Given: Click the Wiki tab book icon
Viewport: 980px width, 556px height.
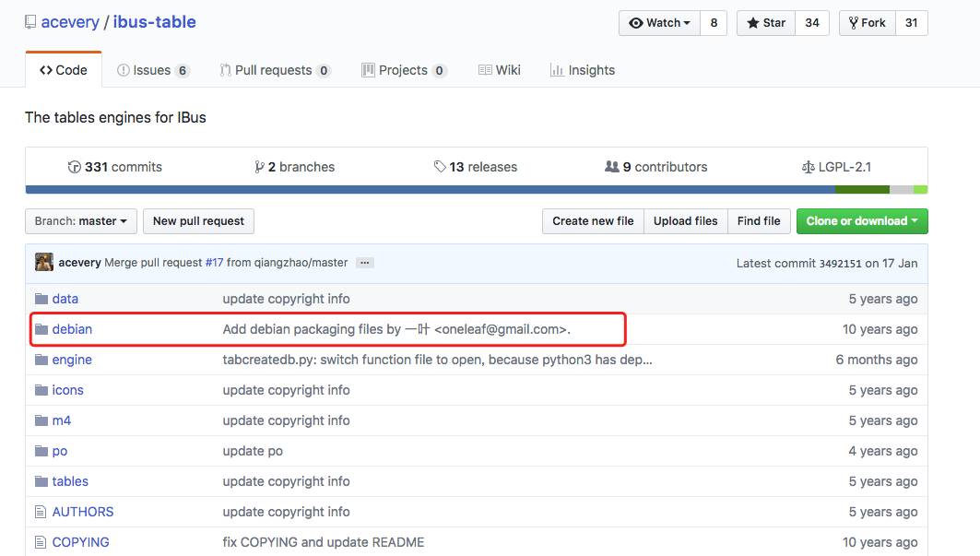Looking at the screenshot, I should tap(485, 70).
